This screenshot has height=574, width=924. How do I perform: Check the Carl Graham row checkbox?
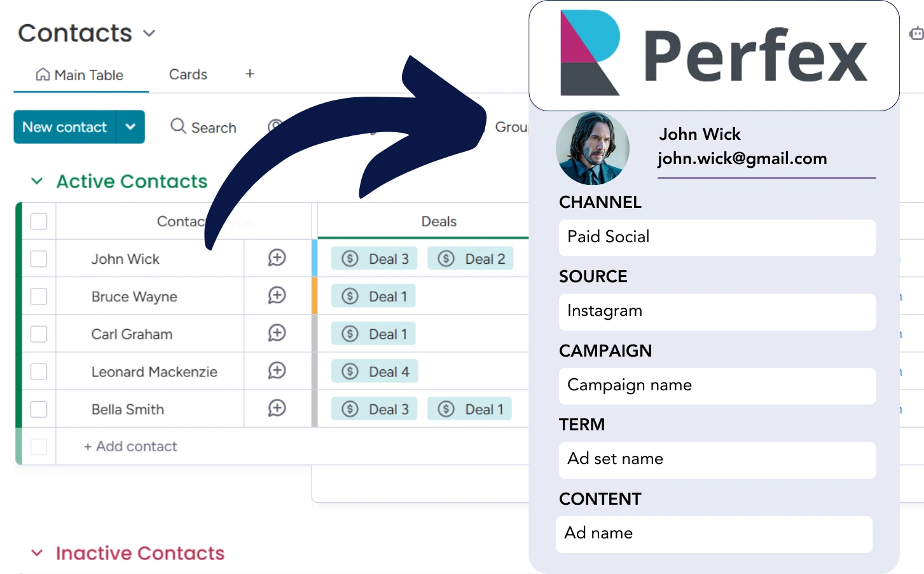(39, 334)
